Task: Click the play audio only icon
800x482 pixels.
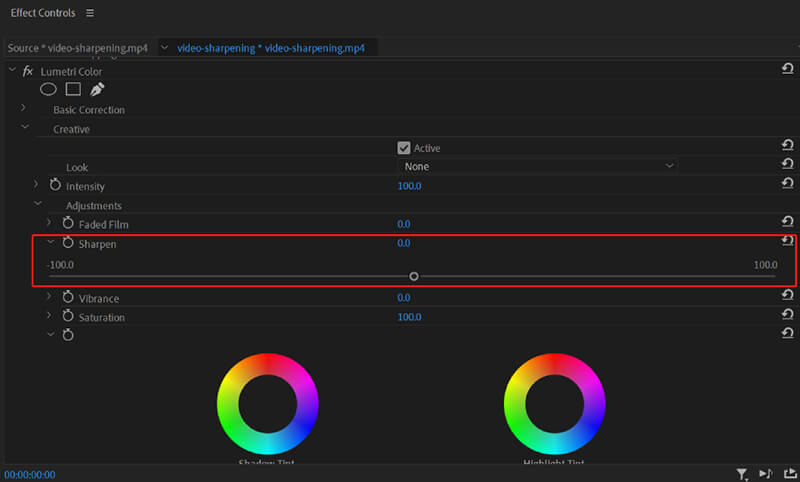Action: pos(766,474)
